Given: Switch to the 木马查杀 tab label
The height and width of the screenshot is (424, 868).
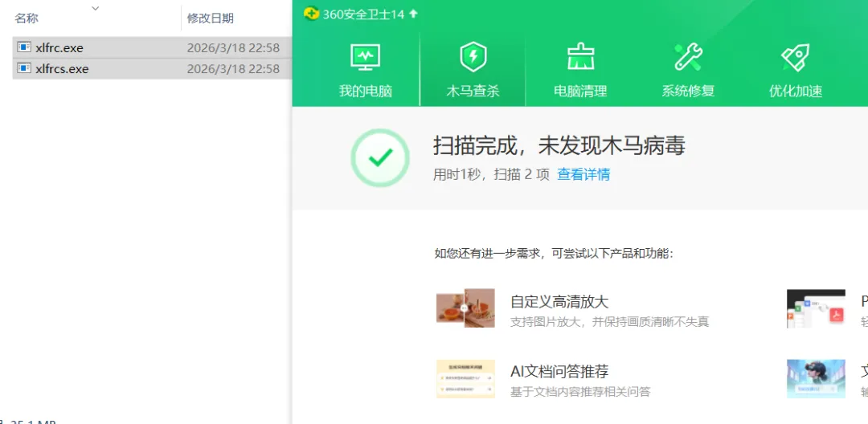Looking at the screenshot, I should pos(473,92).
